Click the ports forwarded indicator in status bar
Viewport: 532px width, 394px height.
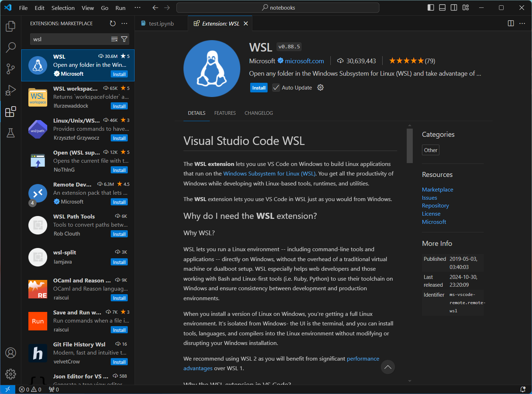54,389
